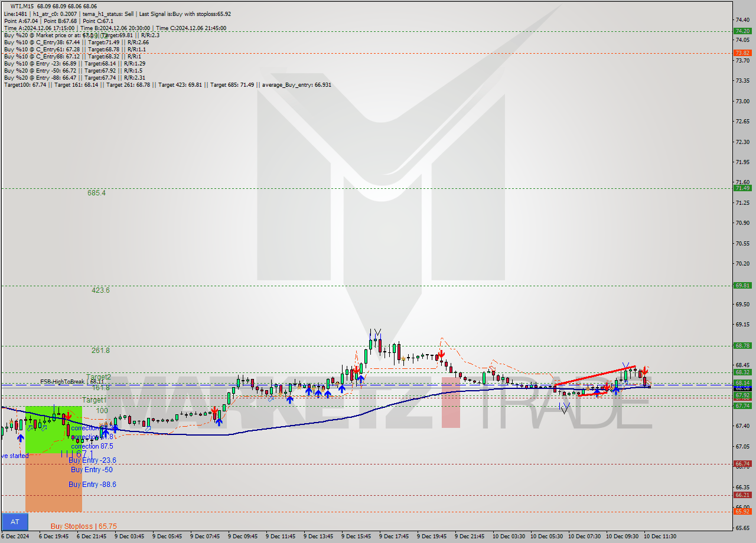Click the 'correction 87.5' label
756x543 pixels.
coord(93,447)
